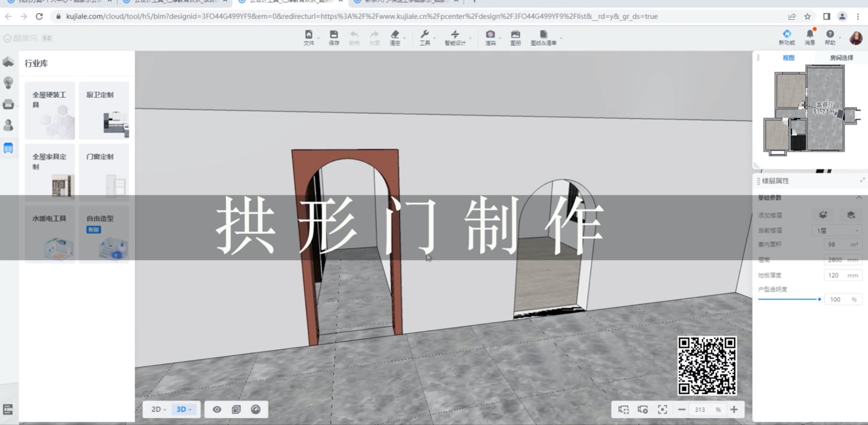Select the Clear (清空) eraser icon

tap(395, 37)
